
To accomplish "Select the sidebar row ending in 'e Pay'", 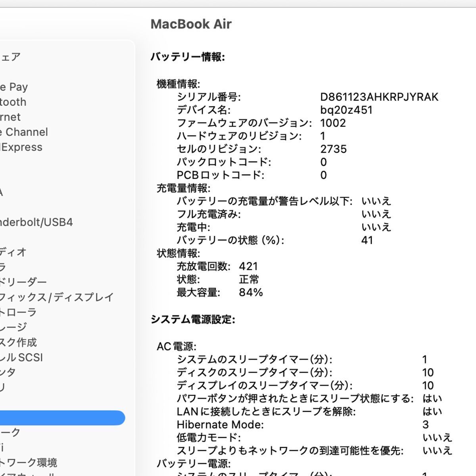I will 14,87.
